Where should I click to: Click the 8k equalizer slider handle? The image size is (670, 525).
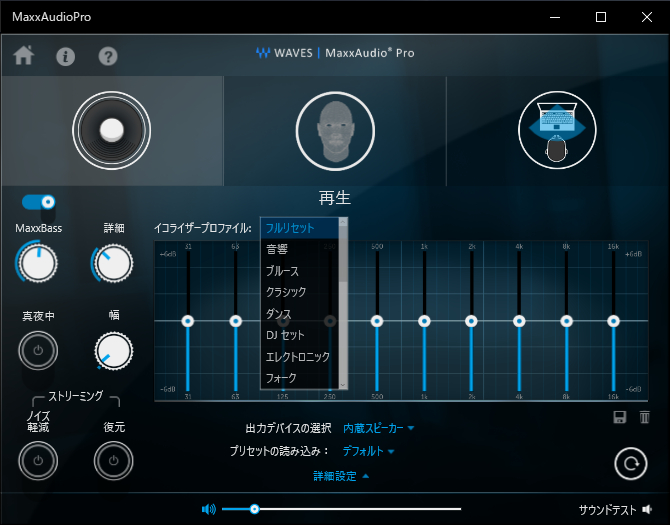(x=566, y=321)
